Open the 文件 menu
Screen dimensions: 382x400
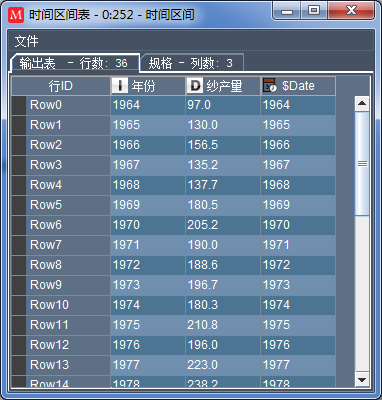(x=26, y=41)
